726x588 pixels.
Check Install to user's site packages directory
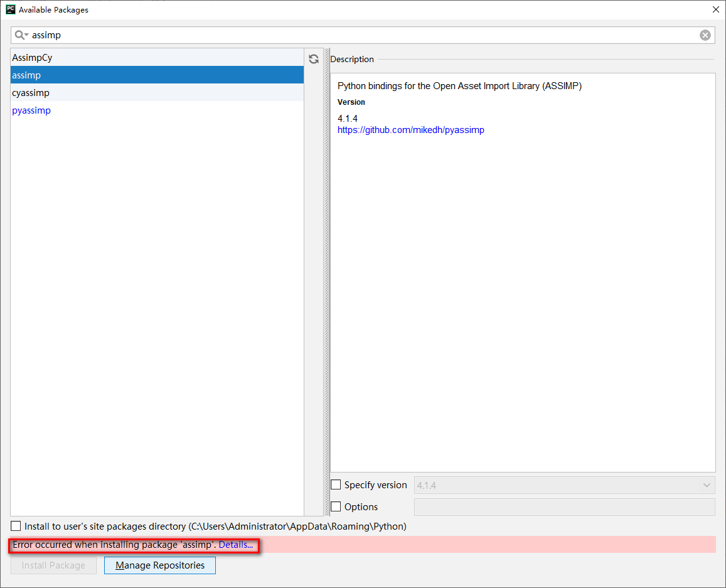[15, 527]
